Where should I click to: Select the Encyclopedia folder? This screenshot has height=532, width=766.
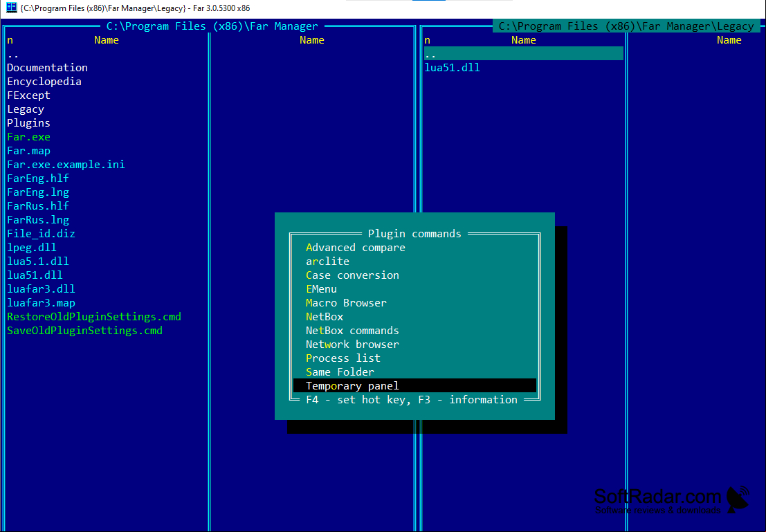pyautogui.click(x=44, y=82)
